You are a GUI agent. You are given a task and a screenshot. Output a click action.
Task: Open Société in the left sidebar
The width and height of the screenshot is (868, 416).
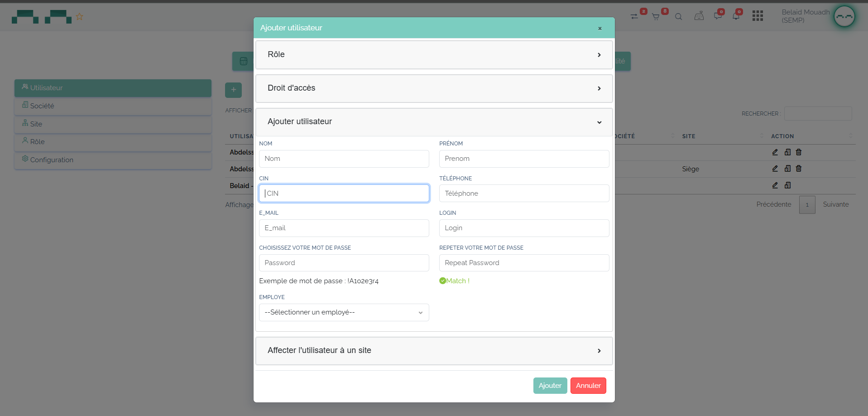113,106
